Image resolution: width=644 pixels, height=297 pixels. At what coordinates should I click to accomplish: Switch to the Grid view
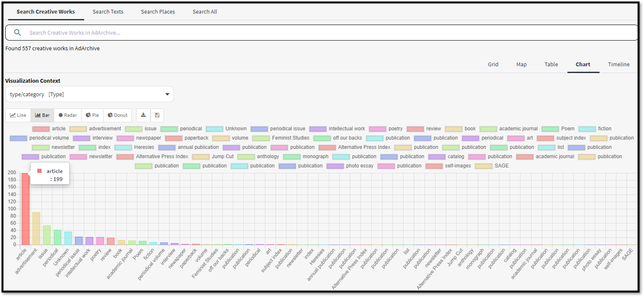click(x=493, y=64)
